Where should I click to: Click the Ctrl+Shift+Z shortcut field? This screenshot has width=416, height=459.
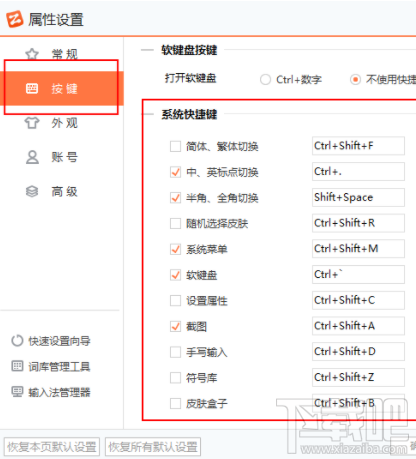pos(358,377)
